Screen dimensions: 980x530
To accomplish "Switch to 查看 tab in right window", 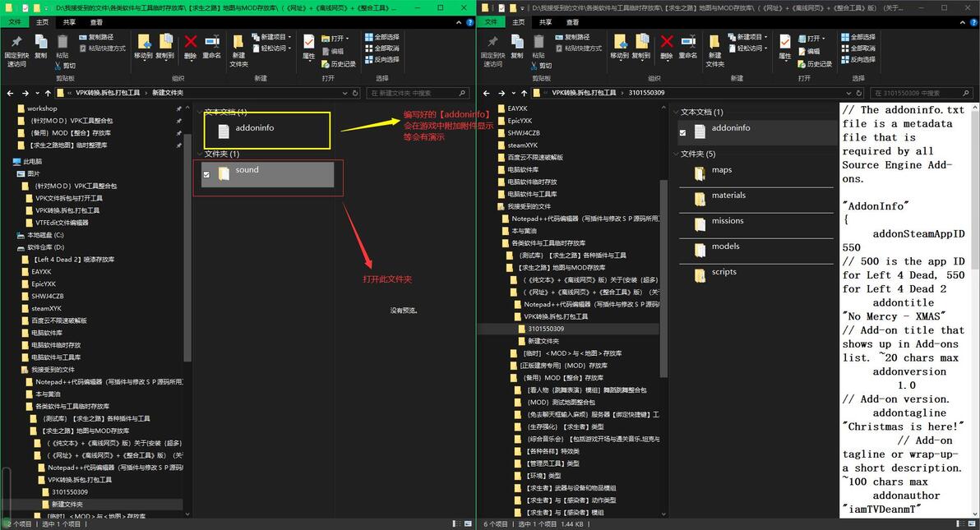I will [572, 22].
